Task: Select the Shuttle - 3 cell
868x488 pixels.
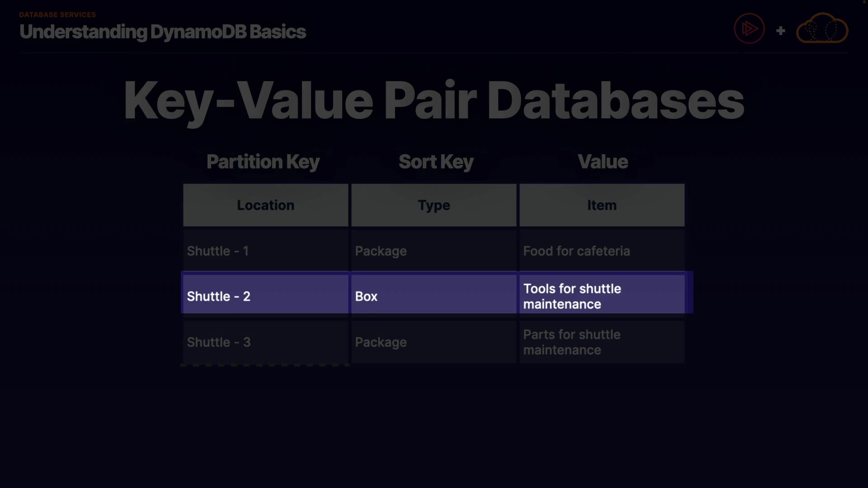Action: pos(265,342)
